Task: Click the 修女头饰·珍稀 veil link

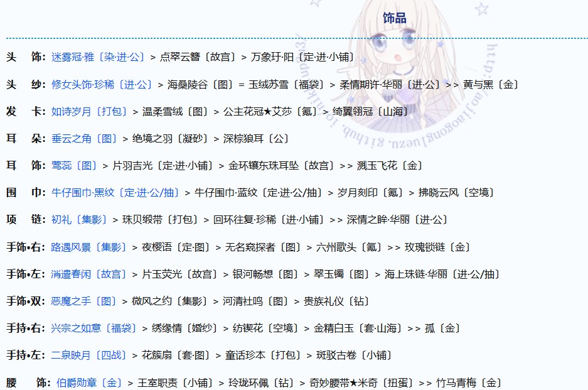Action: [102, 84]
